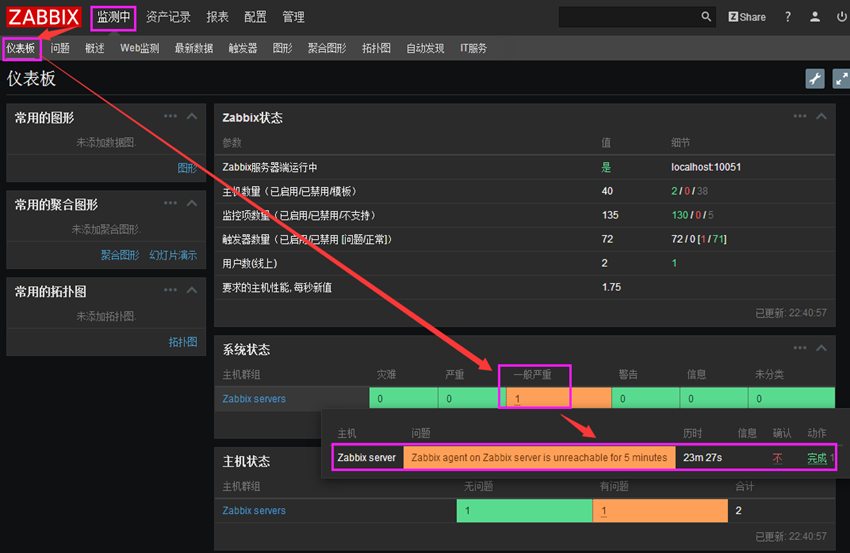The image size is (850, 553).
Task: Click green 无问题 cell in 主机状态
Action: (x=524, y=511)
